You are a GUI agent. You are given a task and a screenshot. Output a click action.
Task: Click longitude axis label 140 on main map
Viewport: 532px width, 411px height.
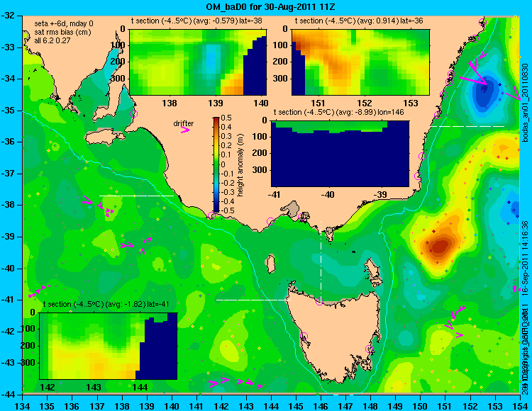172,405
